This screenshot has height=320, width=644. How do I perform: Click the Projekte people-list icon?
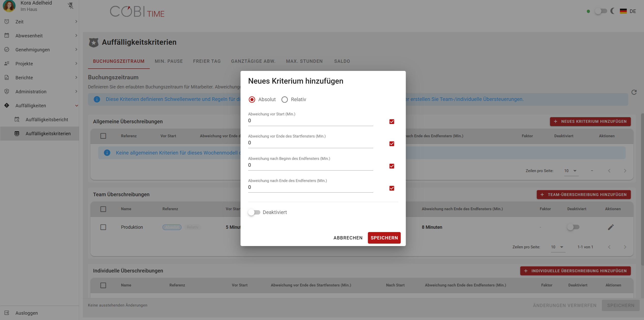[7, 64]
